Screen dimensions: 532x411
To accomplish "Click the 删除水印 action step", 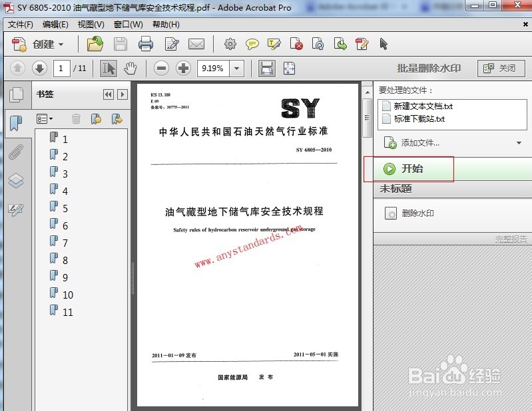I will click(409, 213).
